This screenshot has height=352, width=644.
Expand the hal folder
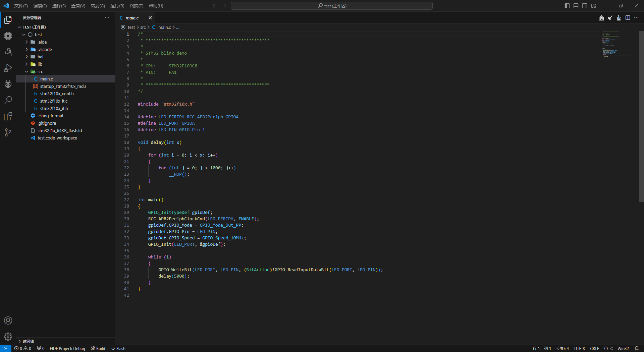(x=65, y=57)
